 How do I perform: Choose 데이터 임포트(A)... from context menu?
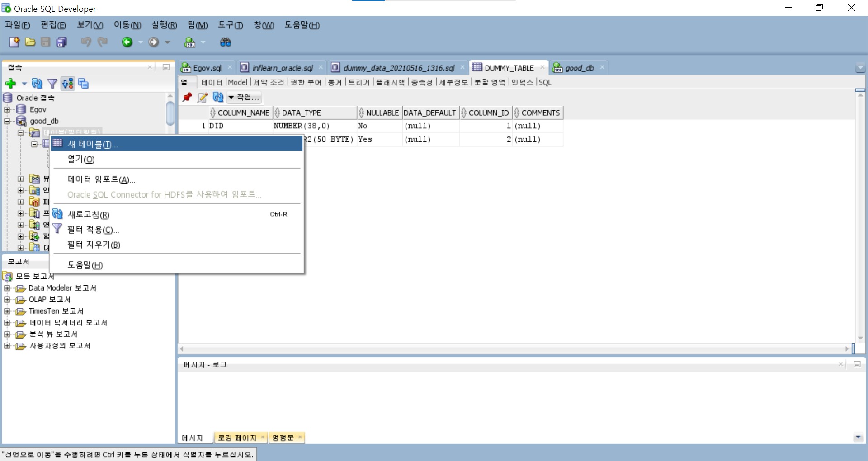tap(176, 179)
